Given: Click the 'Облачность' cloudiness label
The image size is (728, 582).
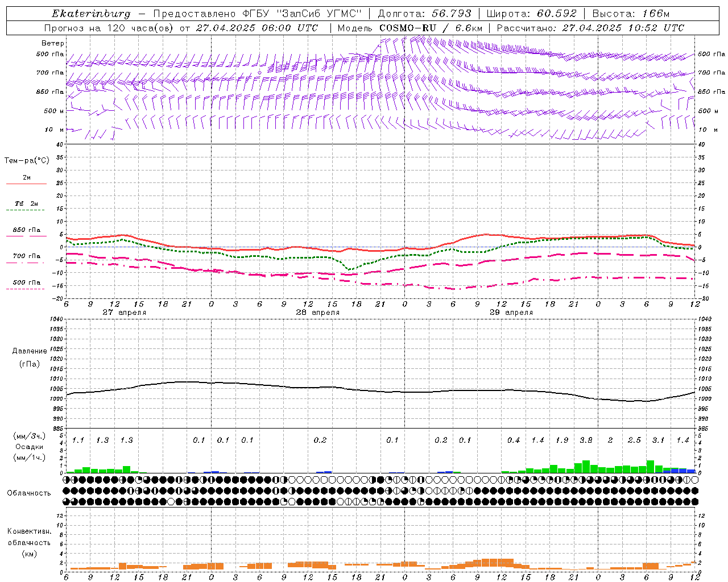Looking at the screenshot, I should [29, 493].
